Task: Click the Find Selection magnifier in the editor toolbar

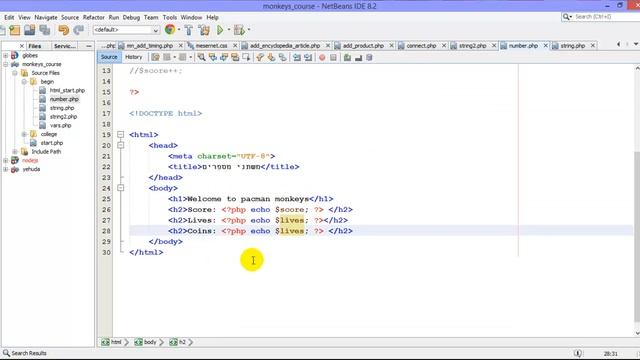Action: click(201, 58)
